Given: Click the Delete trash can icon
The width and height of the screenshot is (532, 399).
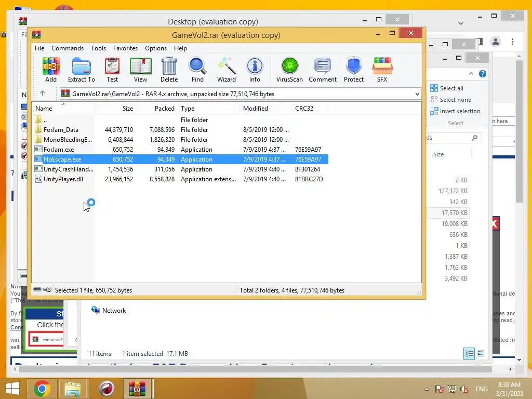Looking at the screenshot, I should pos(169,69).
